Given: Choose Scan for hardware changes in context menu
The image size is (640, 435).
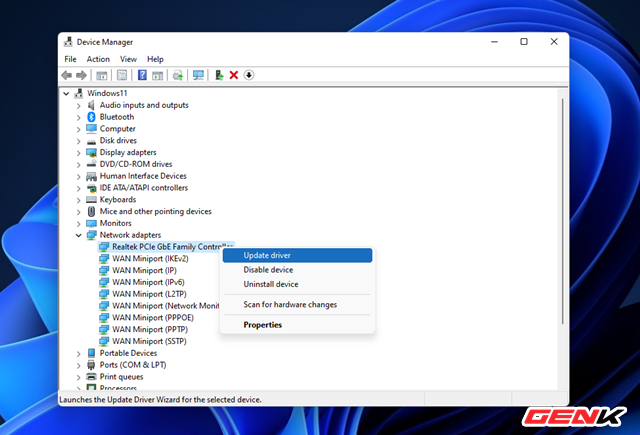Looking at the screenshot, I should pos(298,305).
